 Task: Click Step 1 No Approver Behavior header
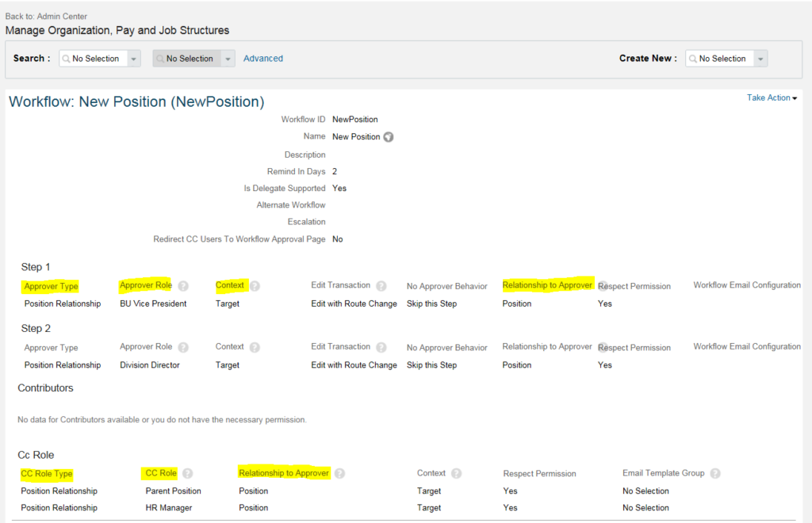[447, 286]
